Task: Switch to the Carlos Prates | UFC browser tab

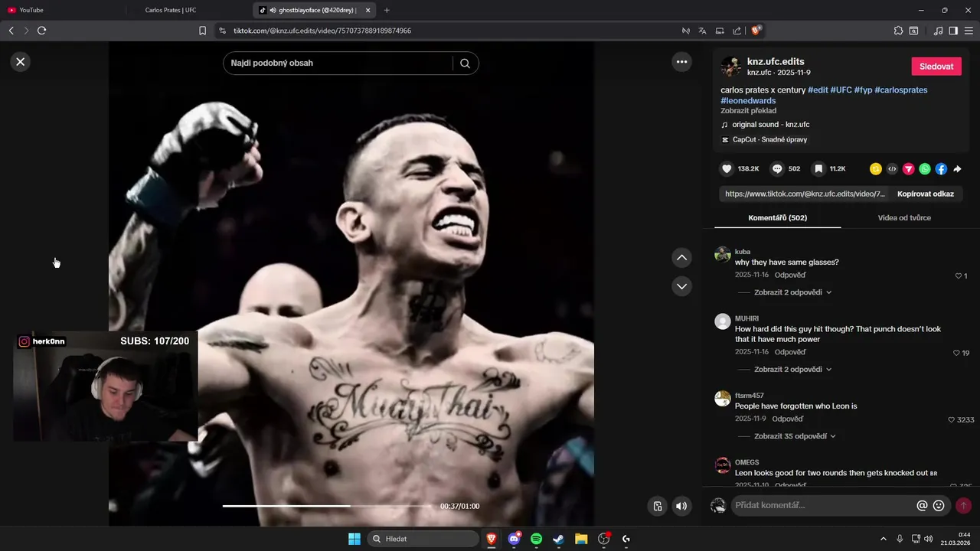Action: 171,10
